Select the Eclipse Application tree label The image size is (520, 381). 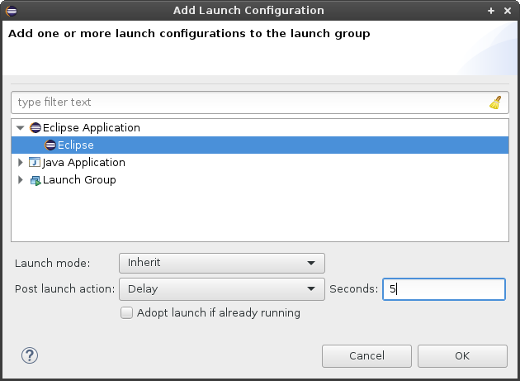tap(92, 128)
